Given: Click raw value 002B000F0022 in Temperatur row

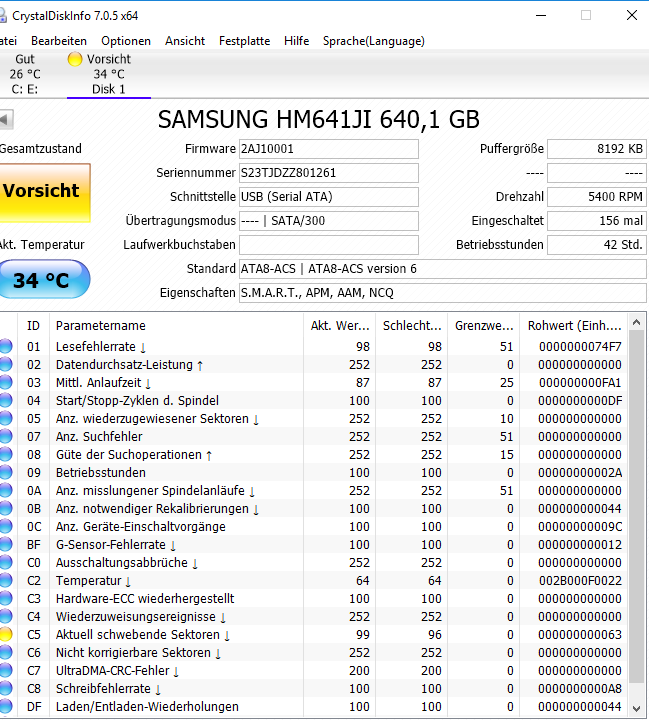Looking at the screenshot, I should [580, 581].
